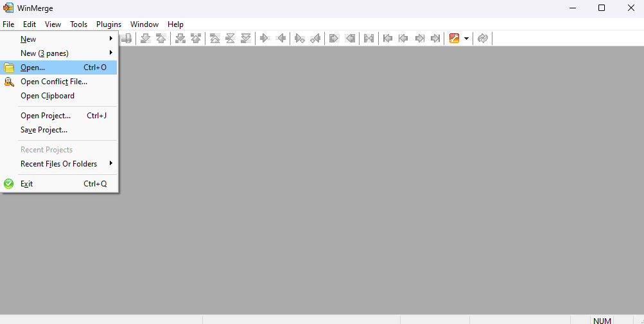Click the Next Difference down-arrow toolbar icon
This screenshot has width=644, height=324.
pos(146,39)
